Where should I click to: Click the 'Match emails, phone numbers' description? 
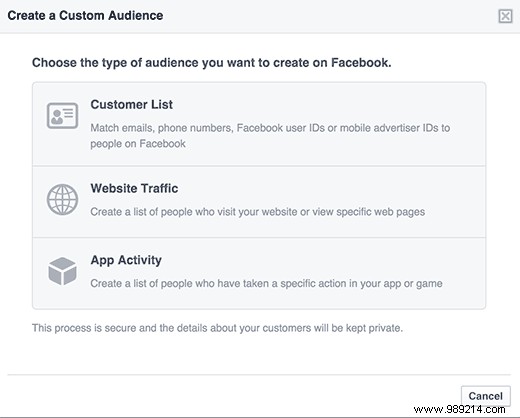(x=270, y=136)
